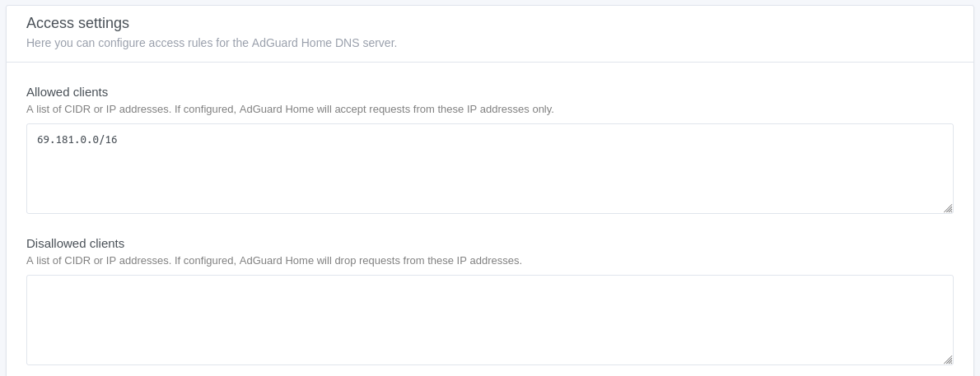Click 'If configured' in the Disallowed clients description
Viewport: 980px width, 376px height.
point(204,261)
